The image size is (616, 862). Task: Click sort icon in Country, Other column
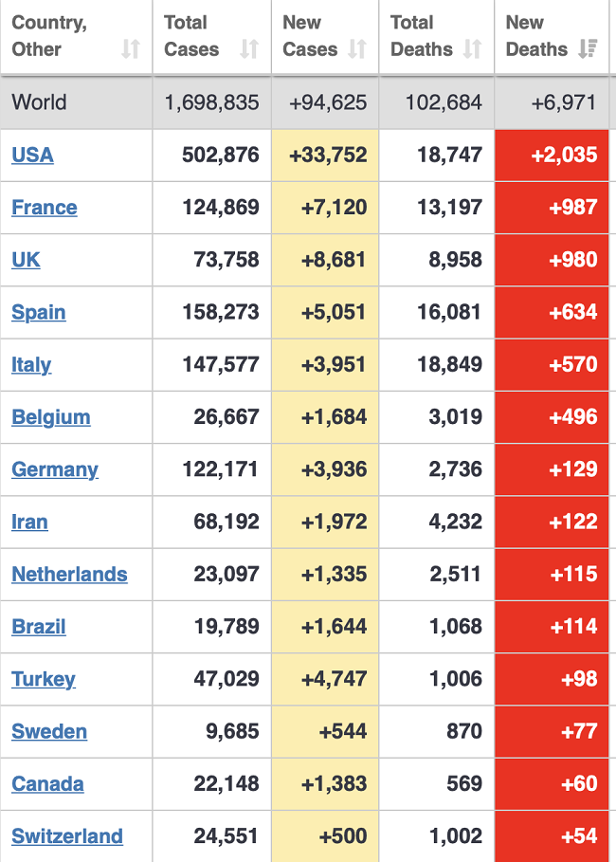coord(131,49)
